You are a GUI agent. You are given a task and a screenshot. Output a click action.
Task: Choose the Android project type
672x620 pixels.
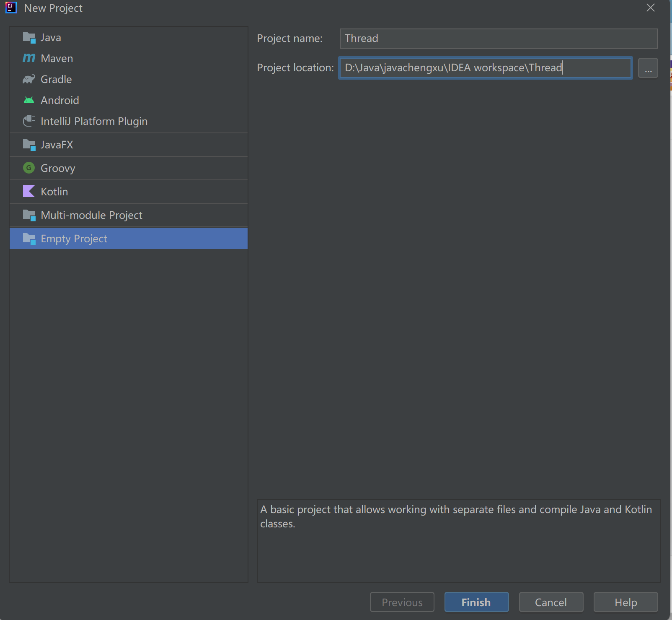click(x=129, y=100)
